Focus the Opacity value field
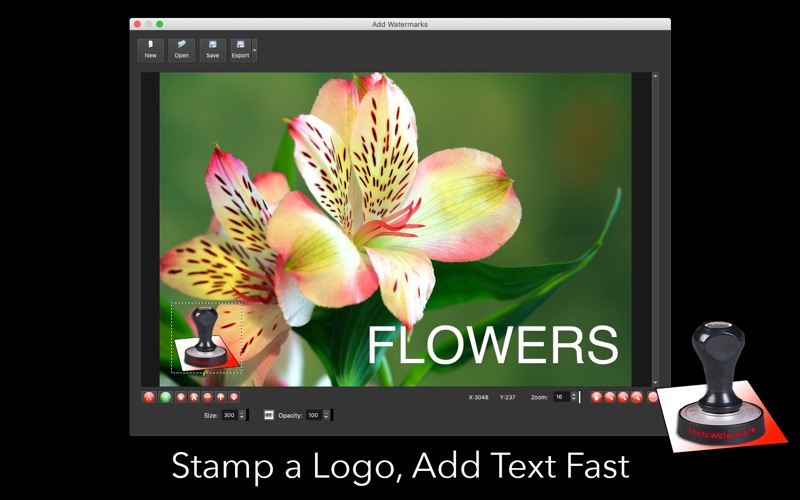The image size is (800, 500). click(x=314, y=415)
